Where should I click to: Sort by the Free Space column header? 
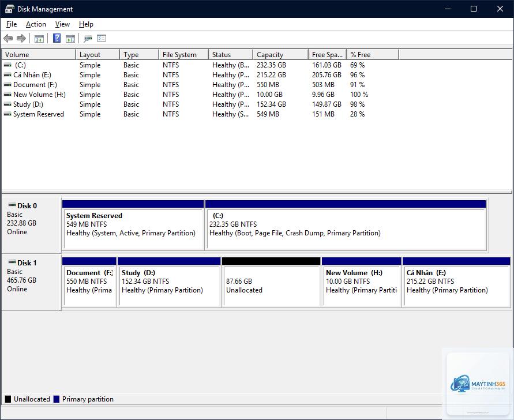328,54
